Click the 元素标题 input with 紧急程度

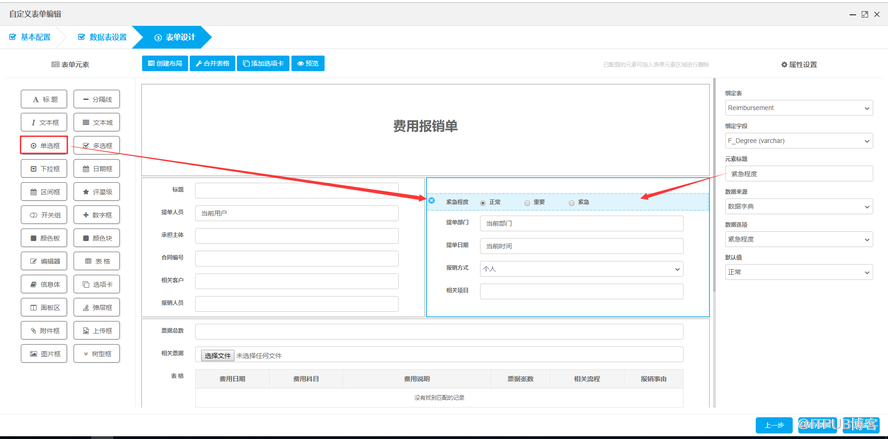798,174
